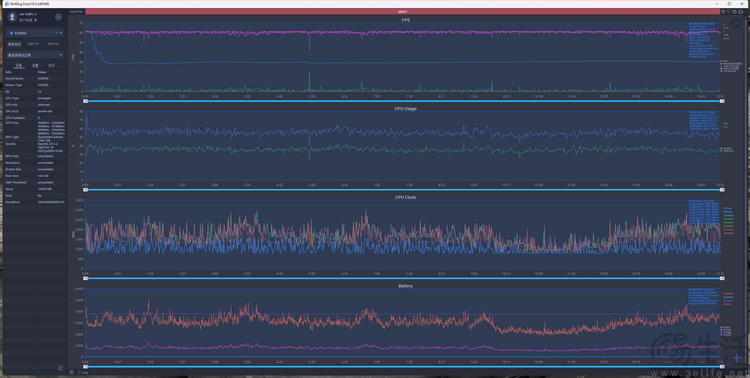This screenshot has width=750, height=378.
Task: Click the CPU Usage chart title
Action: [405, 109]
